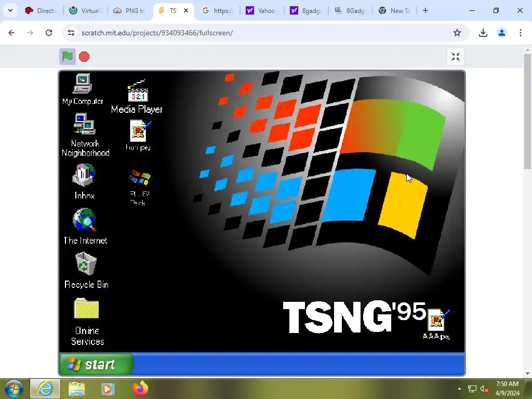532x399 pixels.
Task: Switch to the first 8gadg tab
Action: 306,10
